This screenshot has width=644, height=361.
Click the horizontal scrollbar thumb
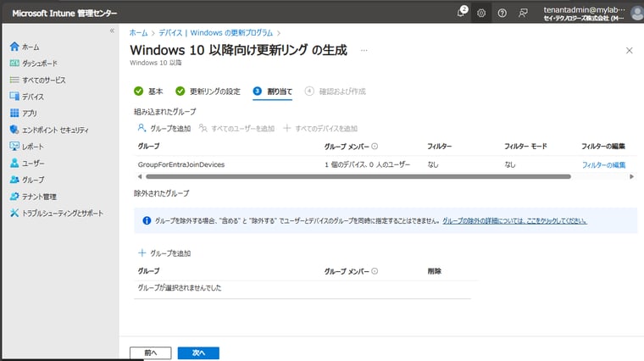coord(358,176)
